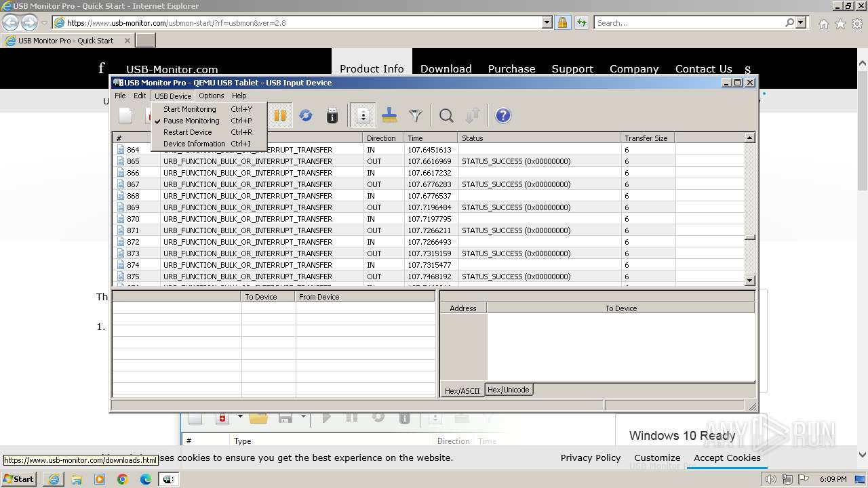Open the blue Help question icon
Screen dimensions: 868x488
(503, 116)
